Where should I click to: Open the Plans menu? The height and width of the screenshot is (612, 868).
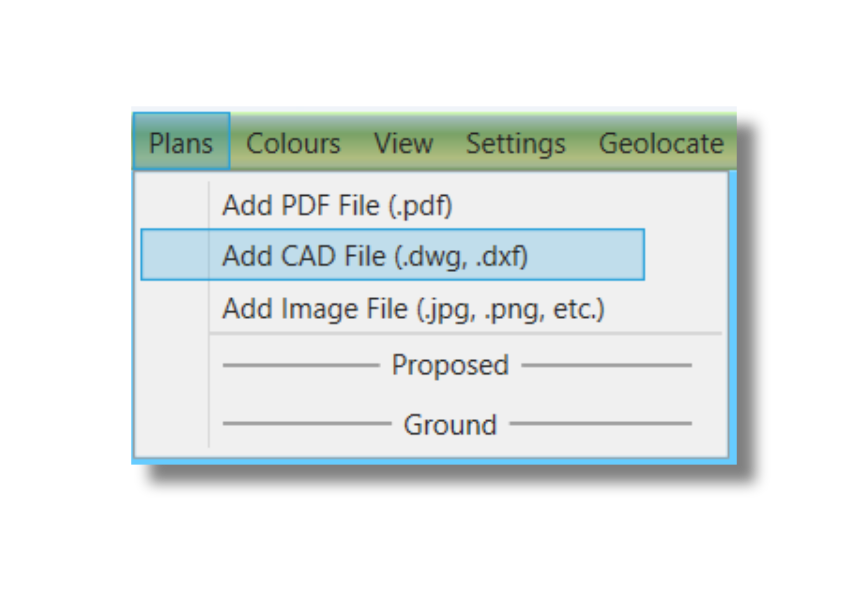tap(181, 141)
